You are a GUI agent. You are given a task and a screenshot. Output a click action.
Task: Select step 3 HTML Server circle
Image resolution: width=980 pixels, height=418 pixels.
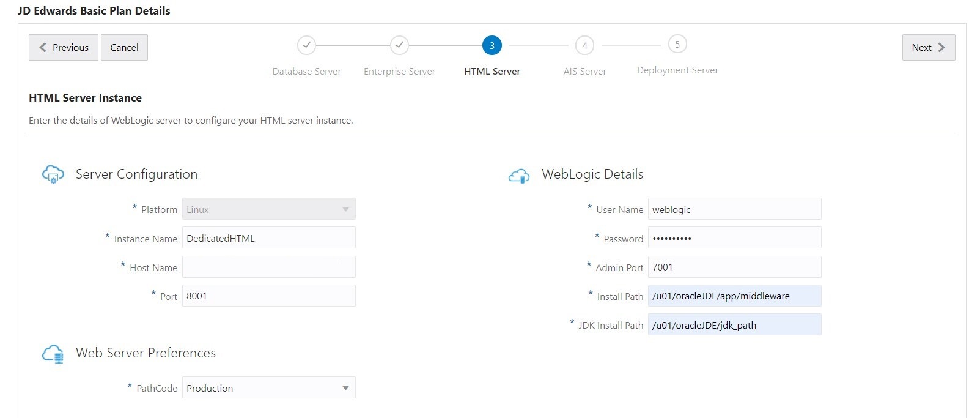click(x=492, y=45)
